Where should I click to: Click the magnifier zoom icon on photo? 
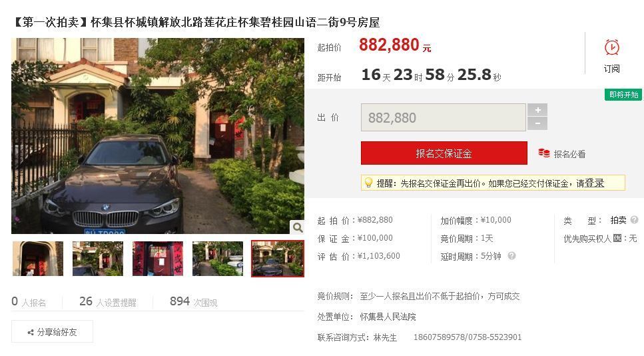pyautogui.click(x=298, y=227)
